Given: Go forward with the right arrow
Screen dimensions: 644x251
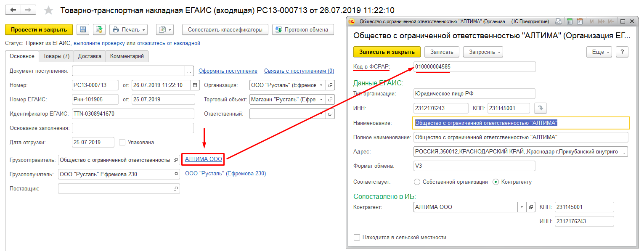Looking at the screenshot, I should coord(28,10).
